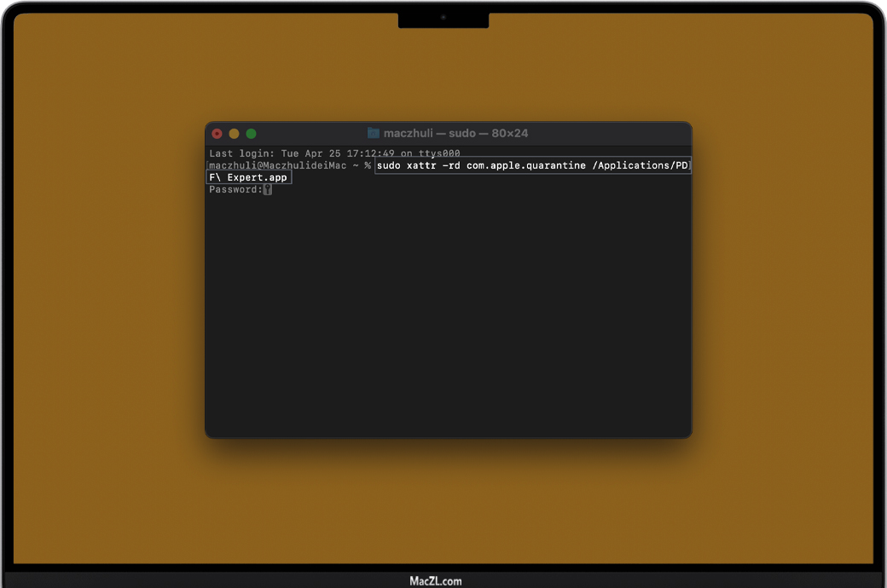Minimize Terminal with the yellow button

coord(234,134)
